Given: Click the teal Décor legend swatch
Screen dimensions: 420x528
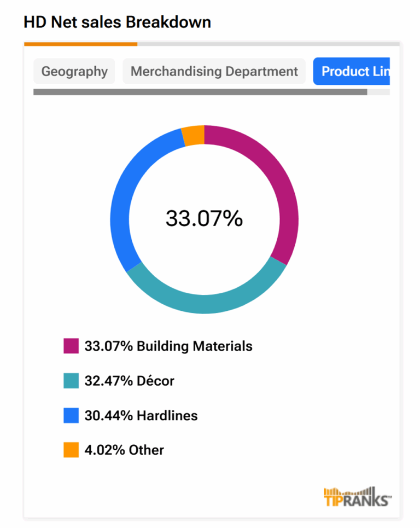Looking at the screenshot, I should click(x=71, y=381).
